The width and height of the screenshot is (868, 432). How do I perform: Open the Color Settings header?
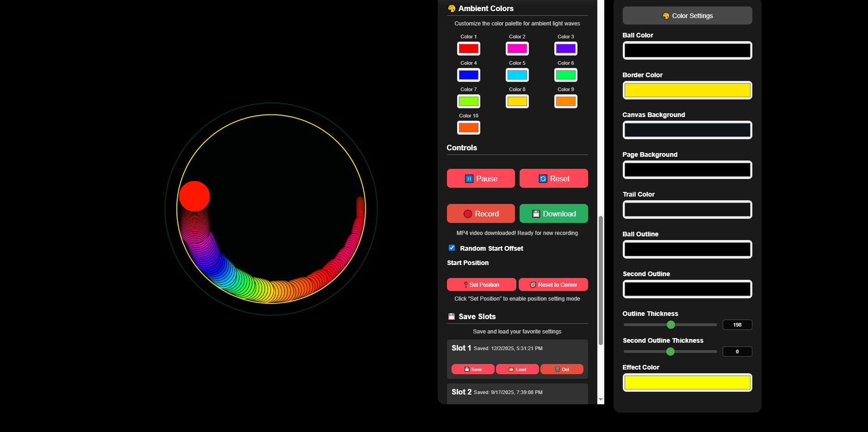point(687,16)
